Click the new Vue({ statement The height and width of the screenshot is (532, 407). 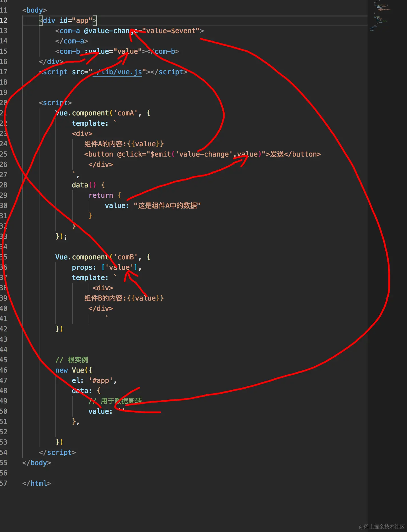coord(74,370)
